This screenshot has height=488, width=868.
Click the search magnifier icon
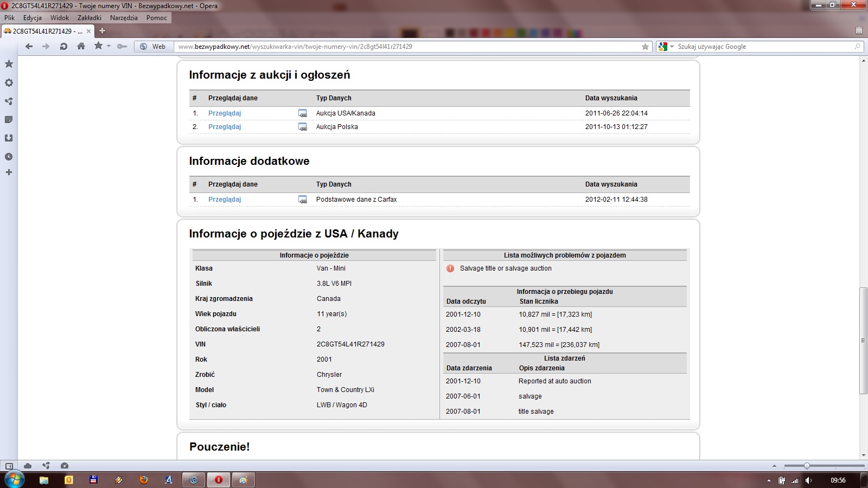pyautogui.click(x=858, y=47)
